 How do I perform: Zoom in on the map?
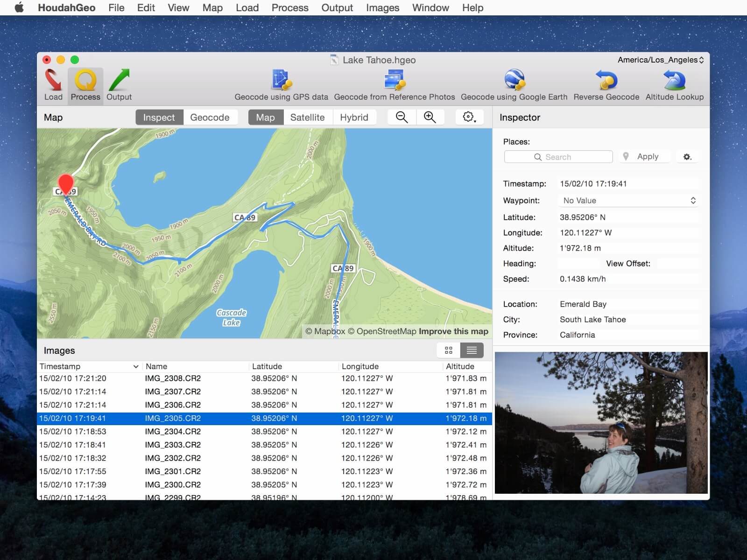(430, 117)
